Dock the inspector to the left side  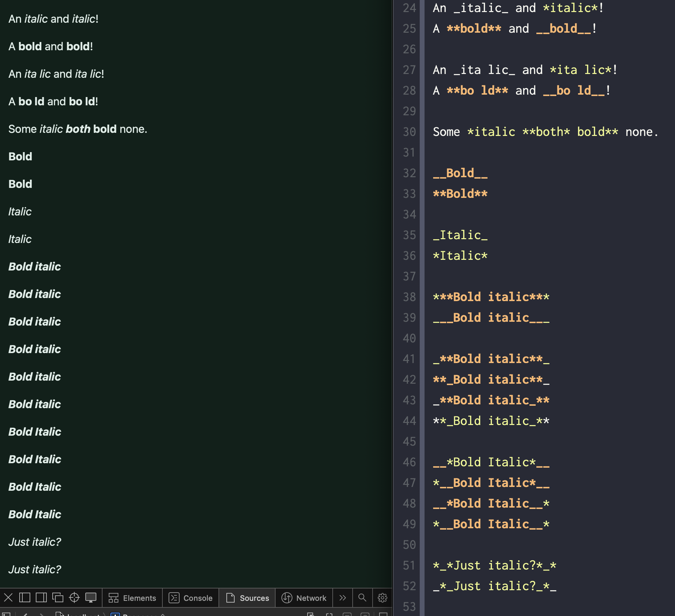[25, 598]
